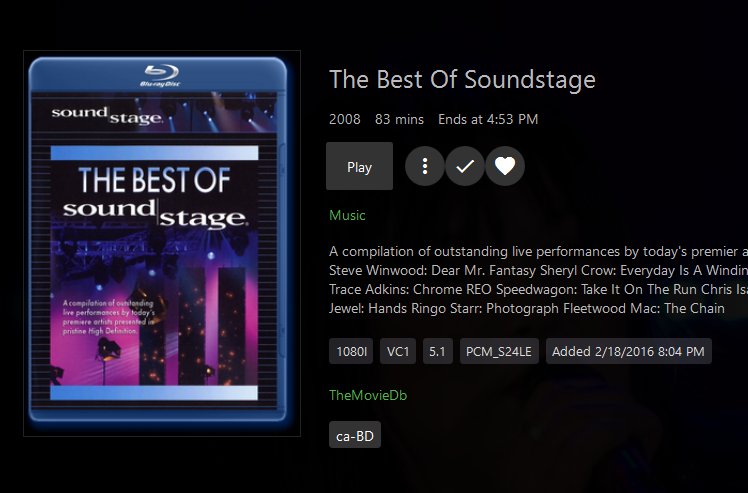748x493 pixels.
Task: Click the Blu-ray Disc logo on cover
Action: point(160,75)
